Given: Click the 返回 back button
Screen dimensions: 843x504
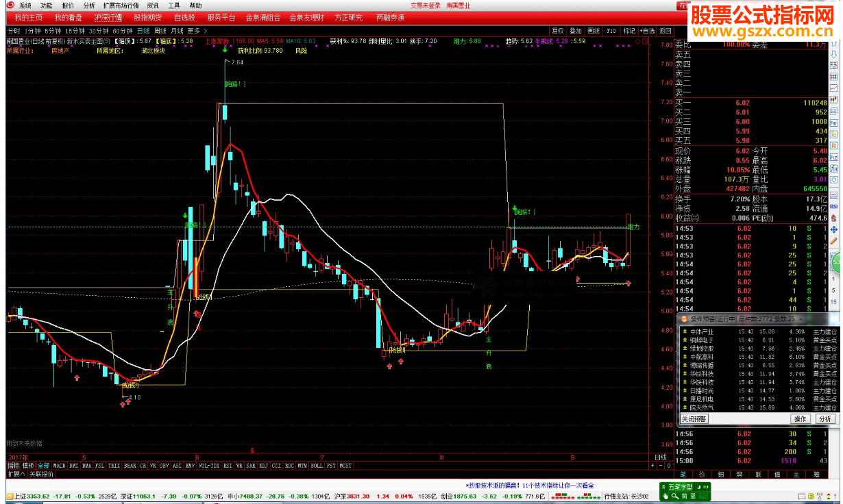Looking at the screenshot, I should pos(665,31).
